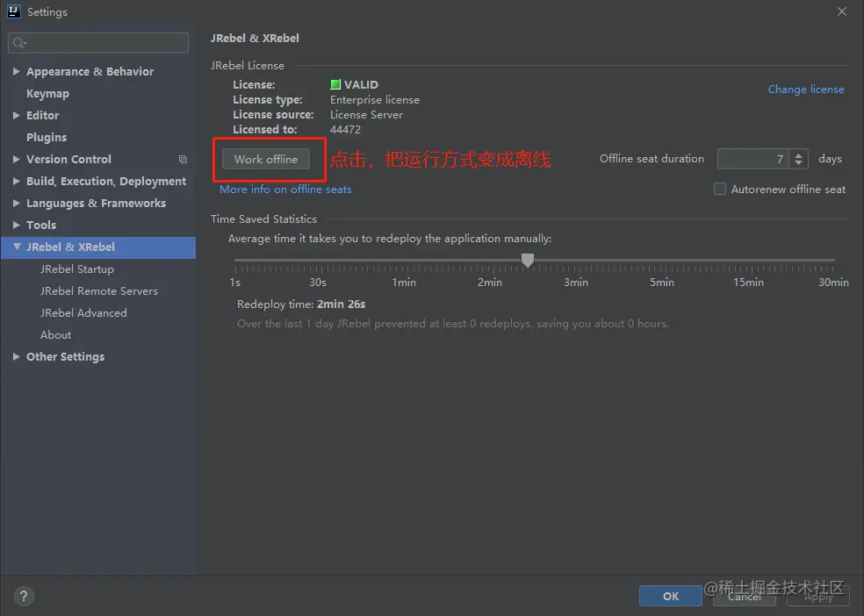Enable Autorenew offline seat checkbox
This screenshot has width=864, height=616.
(x=720, y=189)
